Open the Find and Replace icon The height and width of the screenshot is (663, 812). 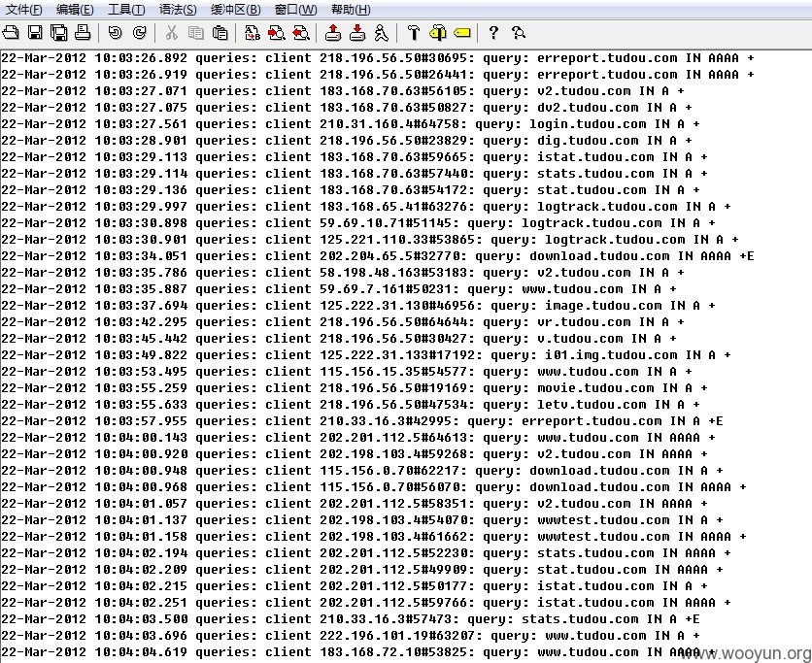tap(253, 33)
